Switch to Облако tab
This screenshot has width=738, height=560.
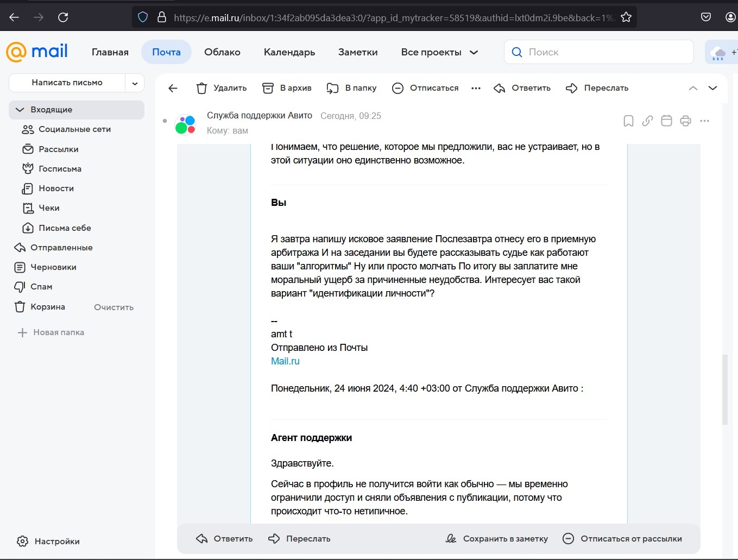coord(222,52)
